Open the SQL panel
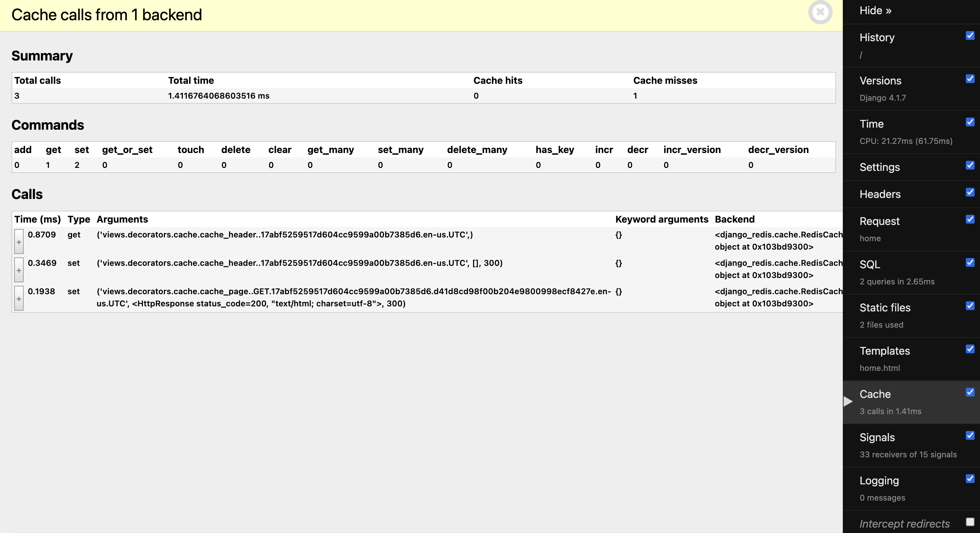This screenshot has width=980, height=533. (870, 264)
